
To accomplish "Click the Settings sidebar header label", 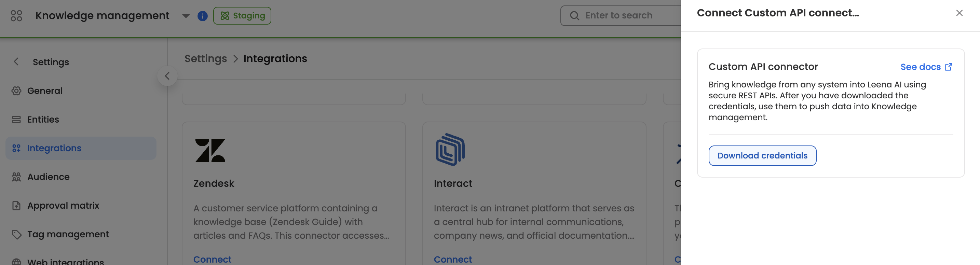I will tap(51, 62).
